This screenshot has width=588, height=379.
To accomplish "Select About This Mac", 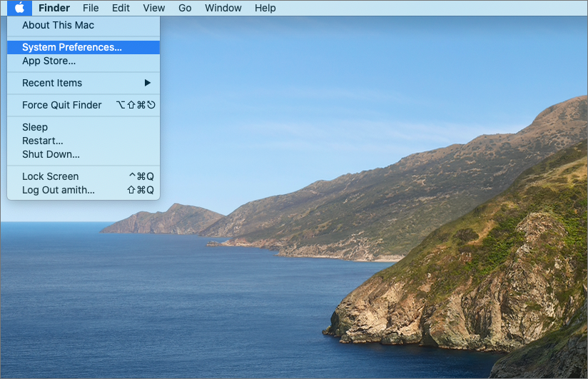I will [58, 25].
